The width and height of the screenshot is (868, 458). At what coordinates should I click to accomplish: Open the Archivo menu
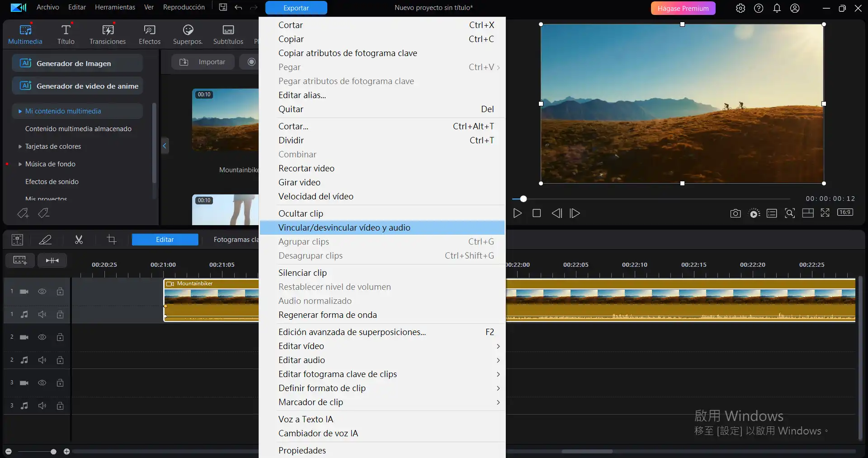coord(48,7)
